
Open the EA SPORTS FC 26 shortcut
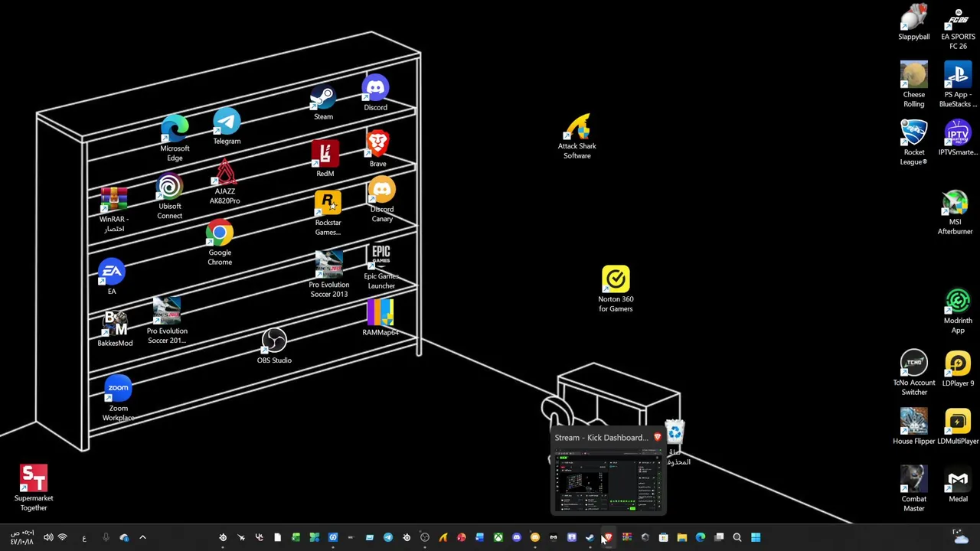tap(958, 18)
